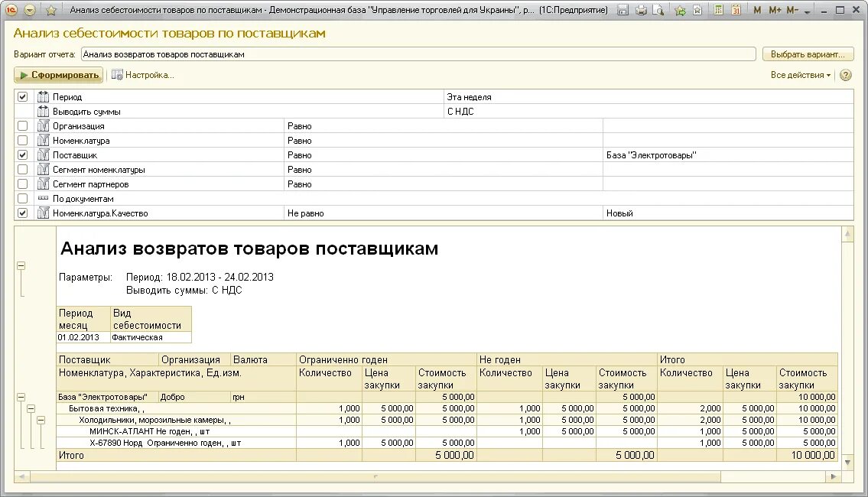Select the Добро organization cell
868x497 pixels.
tap(194, 397)
